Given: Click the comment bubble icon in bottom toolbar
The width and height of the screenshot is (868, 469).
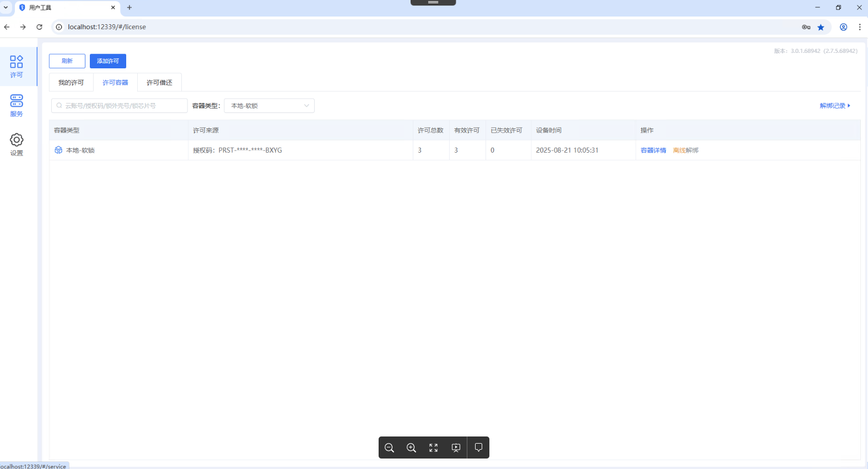Looking at the screenshot, I should (x=478, y=448).
